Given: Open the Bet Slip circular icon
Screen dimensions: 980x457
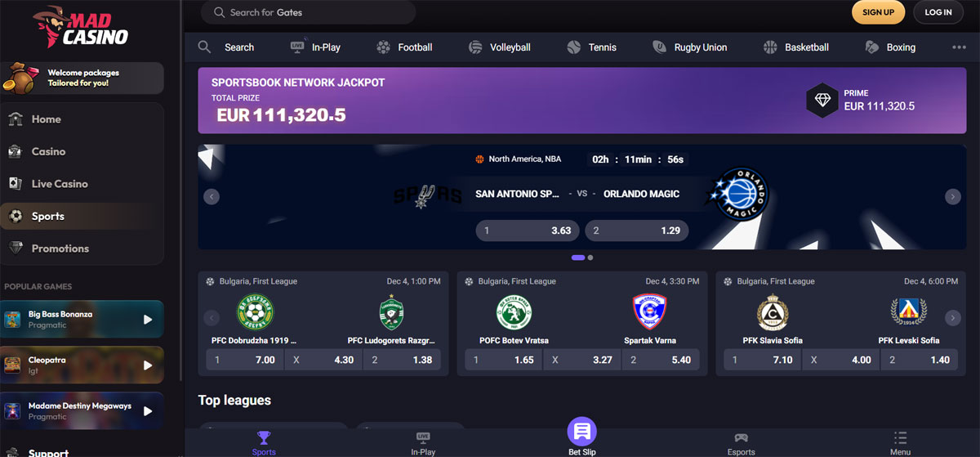Looking at the screenshot, I should (582, 431).
